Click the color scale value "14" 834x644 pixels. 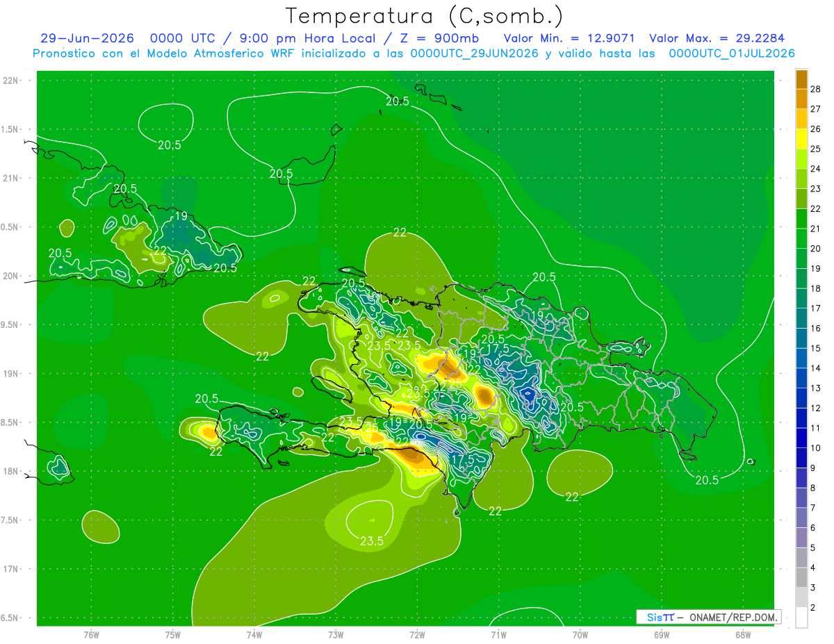tap(816, 368)
